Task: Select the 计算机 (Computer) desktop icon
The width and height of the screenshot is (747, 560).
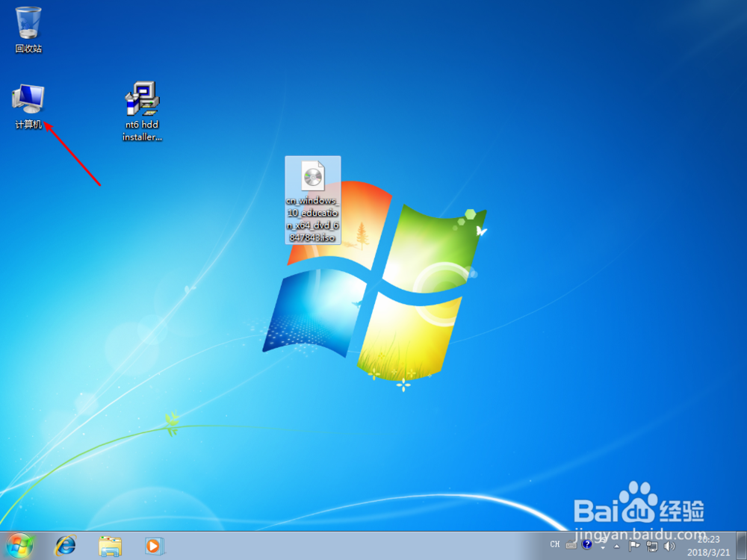Action: [x=28, y=107]
